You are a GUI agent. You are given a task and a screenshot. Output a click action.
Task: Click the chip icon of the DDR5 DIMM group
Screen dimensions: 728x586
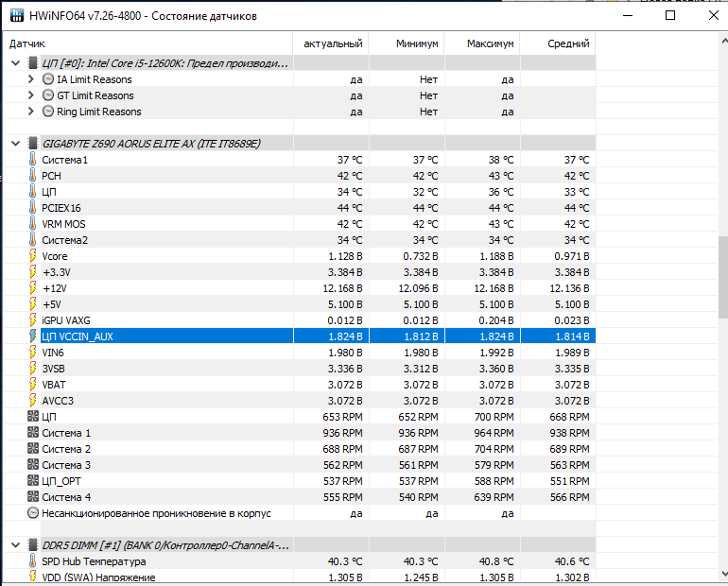(32, 545)
